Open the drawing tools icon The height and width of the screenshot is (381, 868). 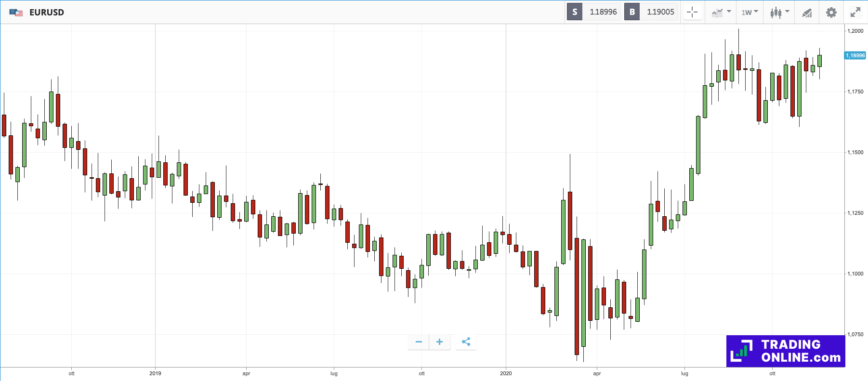pos(807,12)
